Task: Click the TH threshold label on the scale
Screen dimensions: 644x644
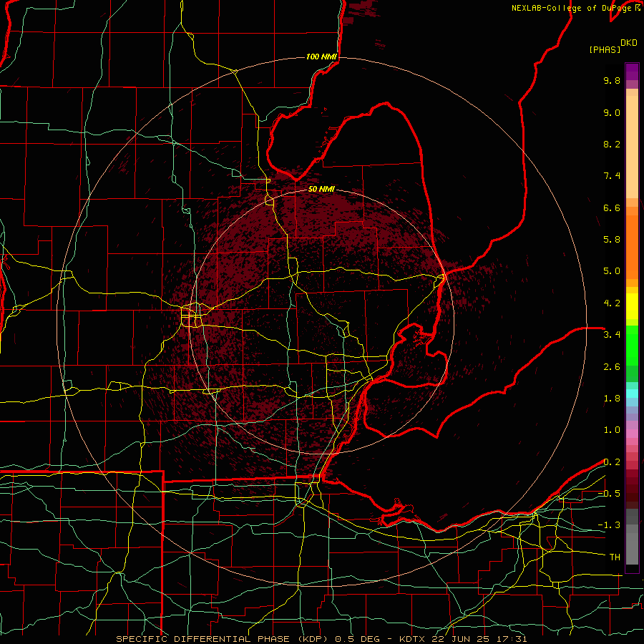Action: coord(615,557)
